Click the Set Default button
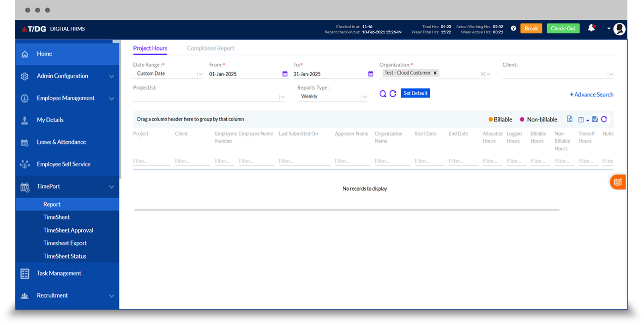This screenshot has width=644, height=325. [415, 93]
